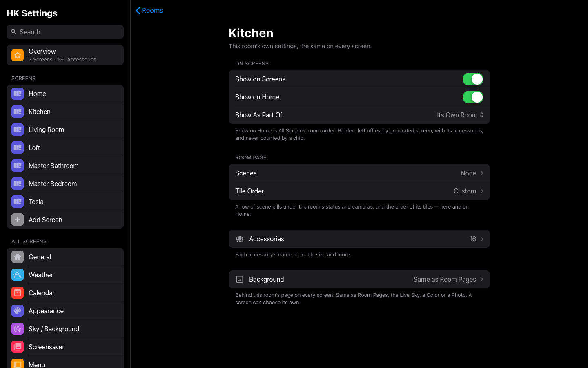
Task: Select Weather in All Screens list
Action: [65, 275]
